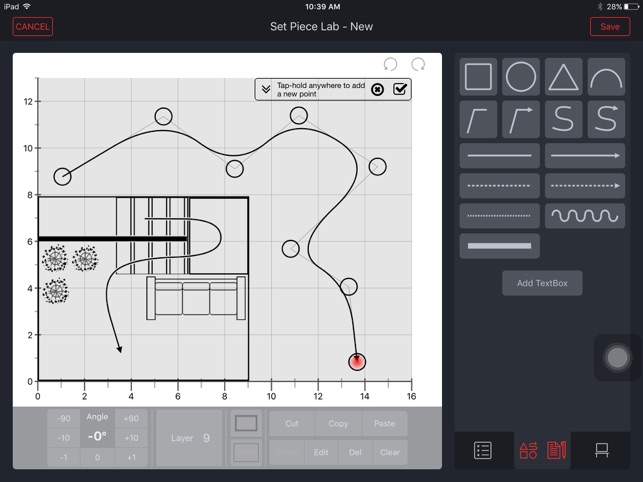Select the thick bar line tool
Viewport: 643px width, 482px height.
click(x=499, y=246)
